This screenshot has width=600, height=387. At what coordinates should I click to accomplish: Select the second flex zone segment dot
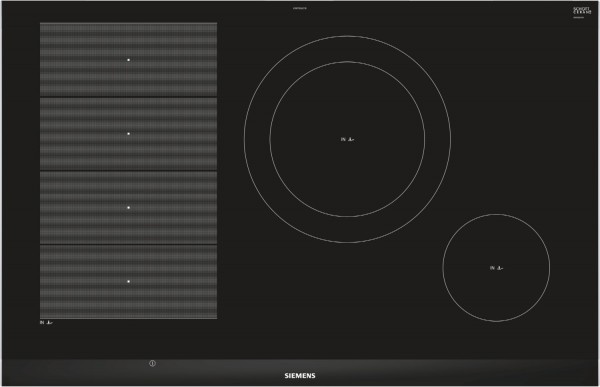[129, 134]
